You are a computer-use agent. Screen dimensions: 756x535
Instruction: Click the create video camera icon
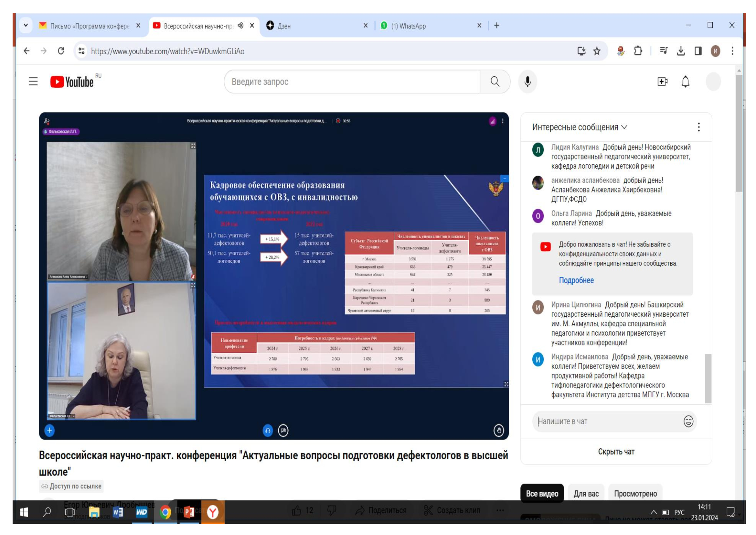tap(662, 82)
